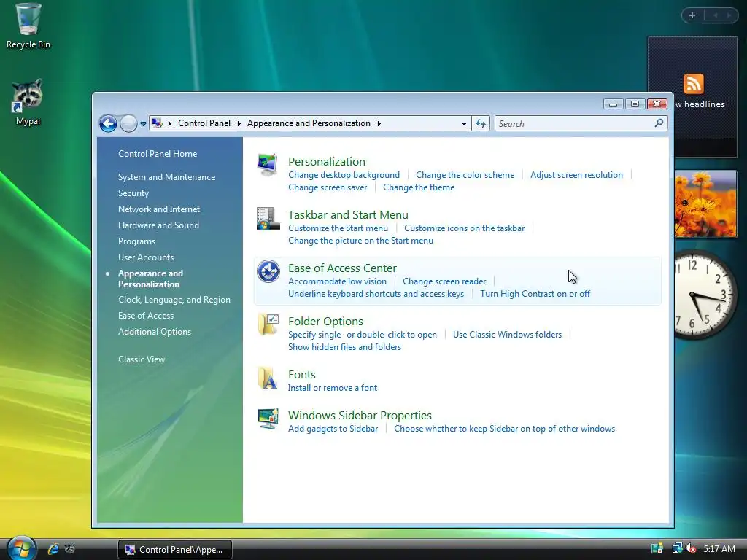Open User Accounts category
747x560 pixels.
tap(146, 257)
